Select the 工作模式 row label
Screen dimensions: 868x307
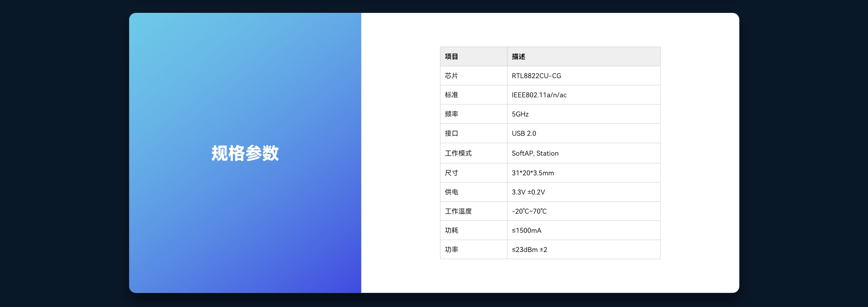click(458, 153)
